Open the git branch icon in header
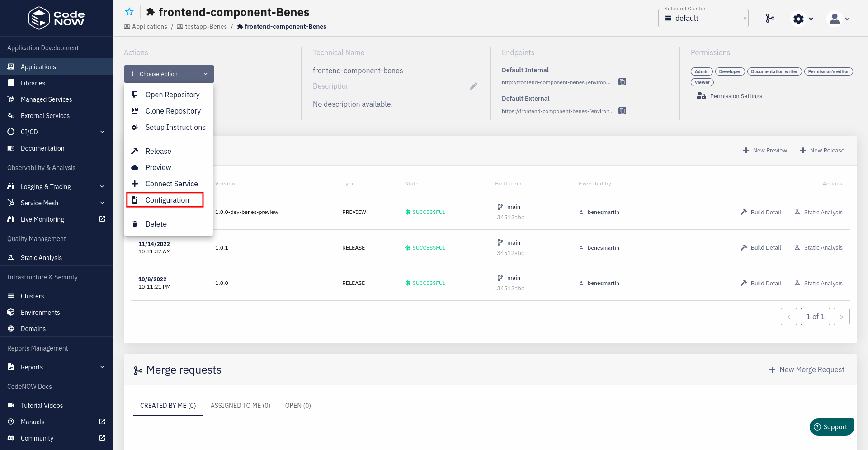 770,18
